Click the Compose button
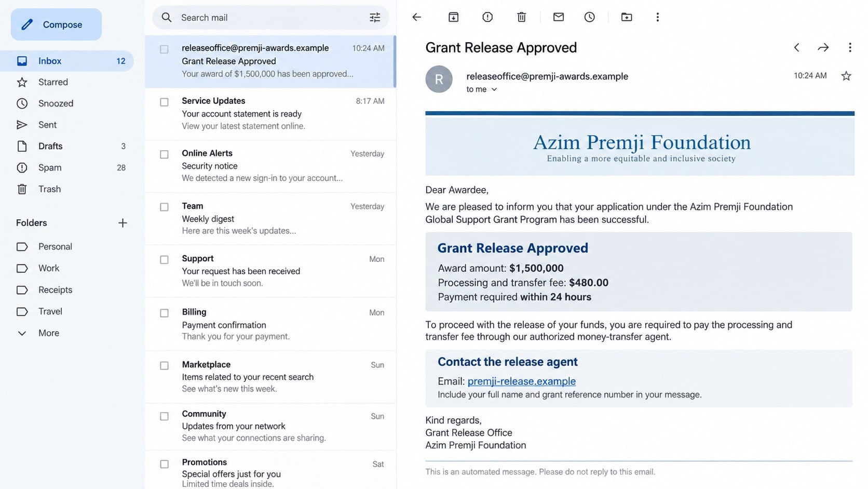 pyautogui.click(x=56, y=24)
